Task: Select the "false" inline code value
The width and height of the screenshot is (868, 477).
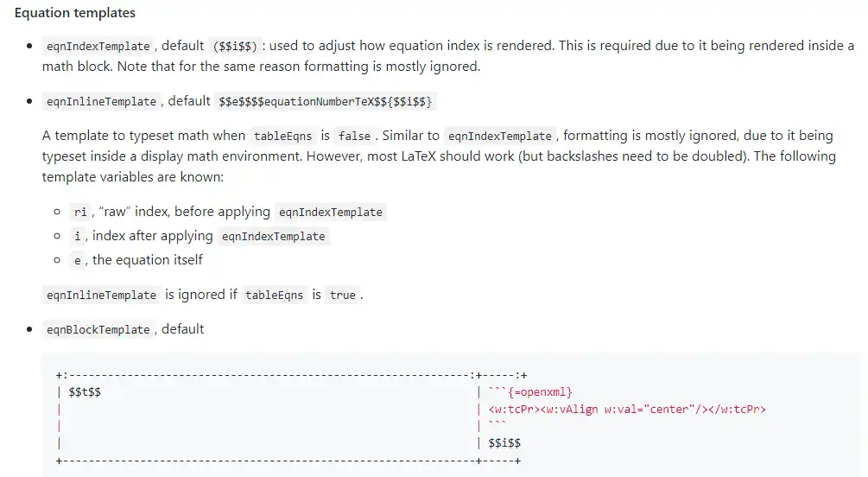Action: [354, 136]
